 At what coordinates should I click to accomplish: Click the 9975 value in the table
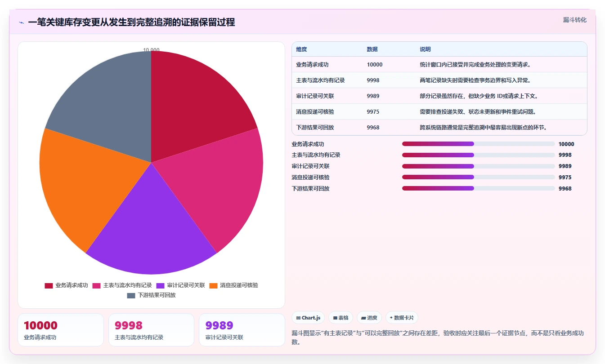tap(373, 112)
